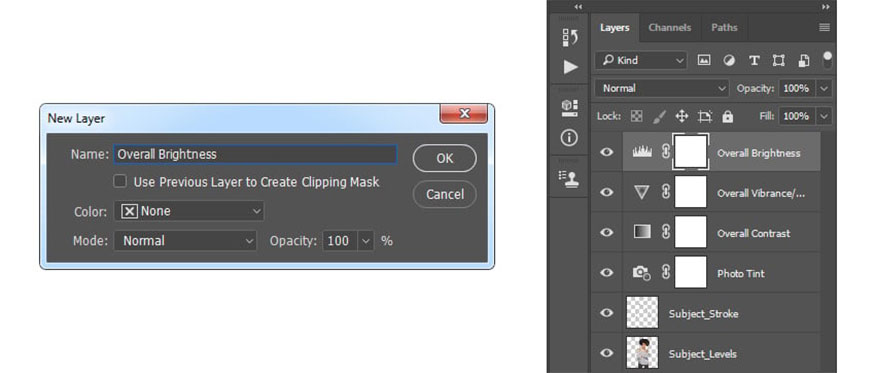875x373 pixels.
Task: Click the Layers panel Fill 100% field
Action: (797, 116)
